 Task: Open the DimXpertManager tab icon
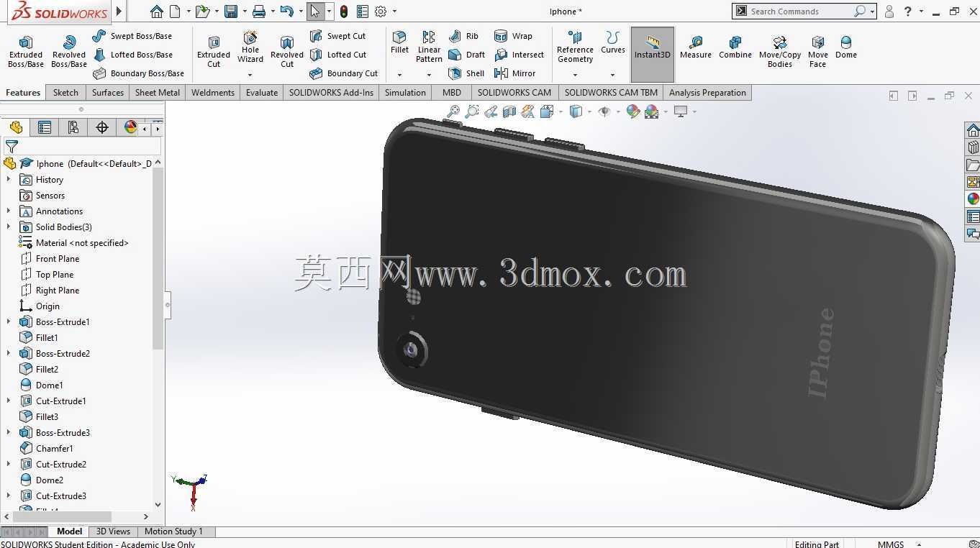coord(102,127)
